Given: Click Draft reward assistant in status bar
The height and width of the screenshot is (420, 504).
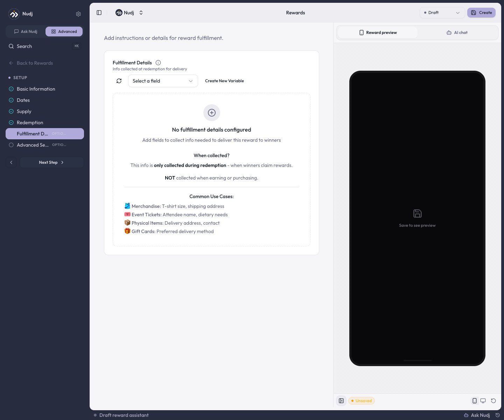Looking at the screenshot, I should click(x=121, y=415).
